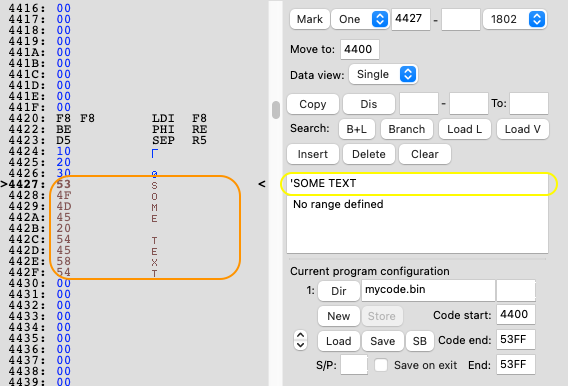
Task: Open the 1802 processor type dropdown
Action: pos(515,19)
